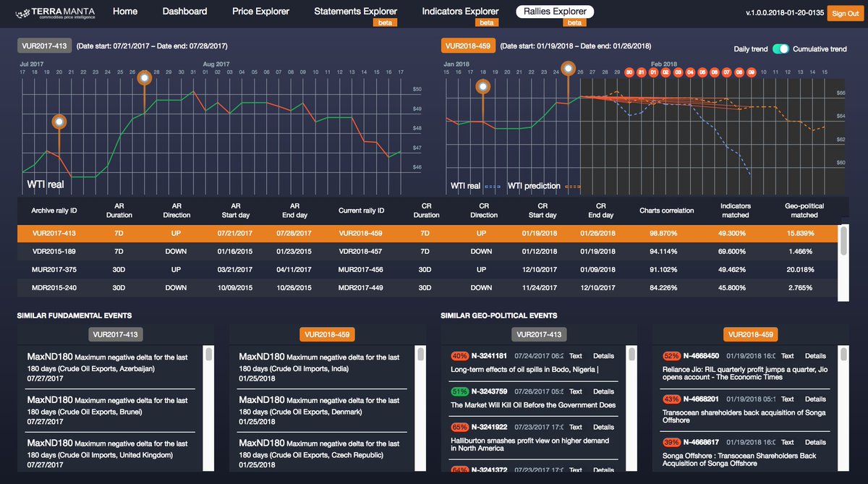Click the 40% badge next to N-3241181

coord(459,356)
